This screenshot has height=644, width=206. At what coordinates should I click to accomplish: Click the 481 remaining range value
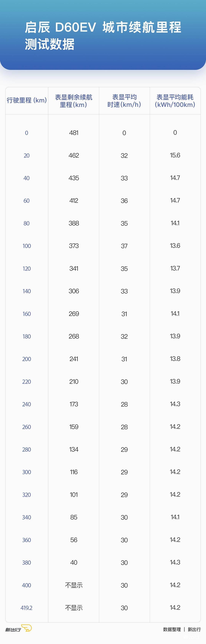(x=74, y=133)
